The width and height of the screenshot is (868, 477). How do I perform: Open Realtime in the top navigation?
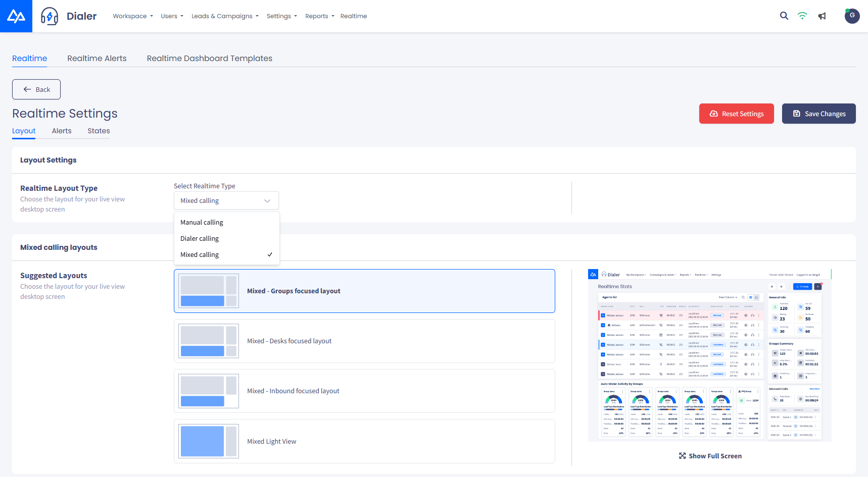tap(354, 16)
